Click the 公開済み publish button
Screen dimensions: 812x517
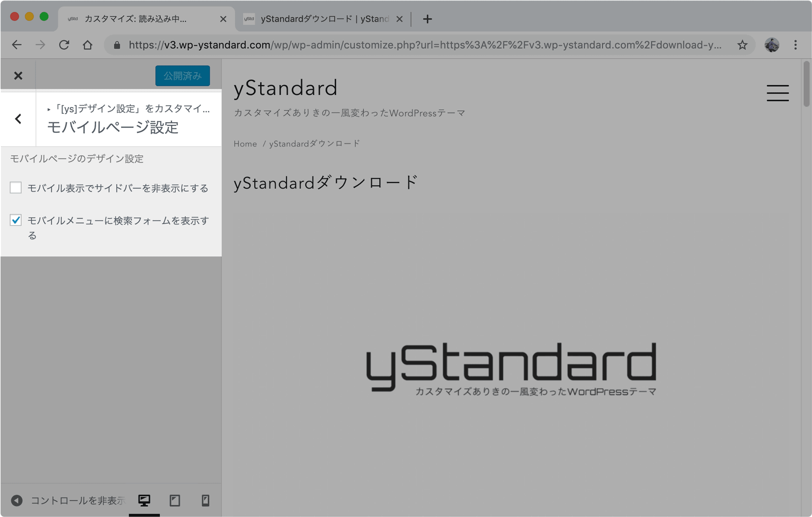[183, 76]
